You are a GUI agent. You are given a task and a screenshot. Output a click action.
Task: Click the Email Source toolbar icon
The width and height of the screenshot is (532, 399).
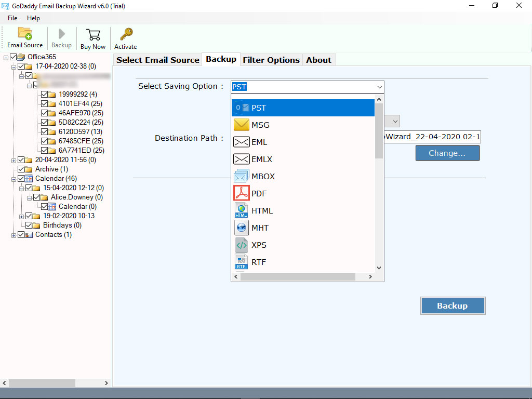point(25,34)
